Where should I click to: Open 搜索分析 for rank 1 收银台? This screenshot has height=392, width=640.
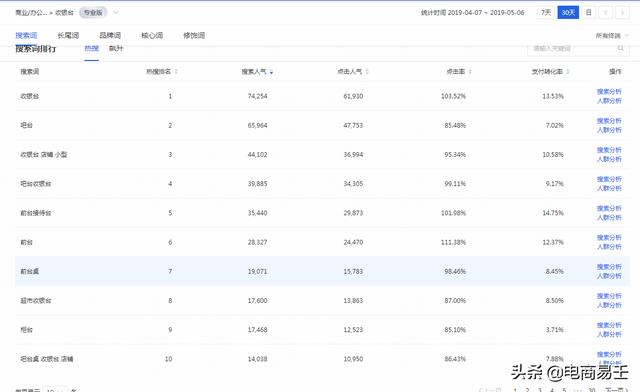click(609, 91)
